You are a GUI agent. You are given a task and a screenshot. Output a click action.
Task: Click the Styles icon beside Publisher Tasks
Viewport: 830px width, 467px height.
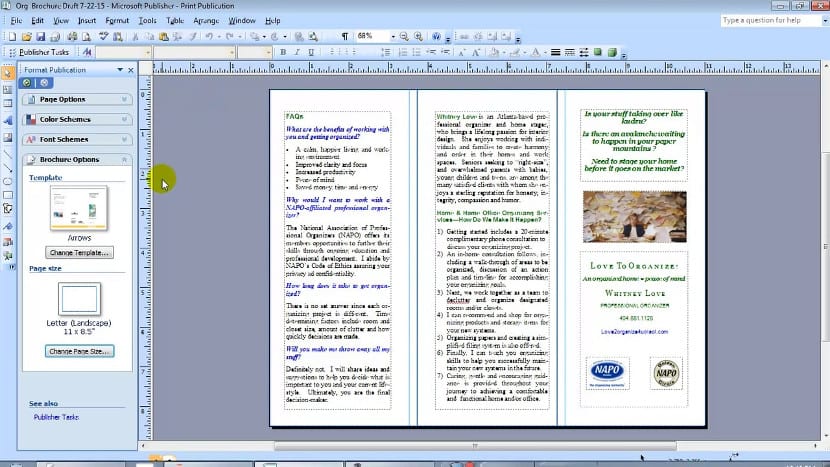[87, 52]
